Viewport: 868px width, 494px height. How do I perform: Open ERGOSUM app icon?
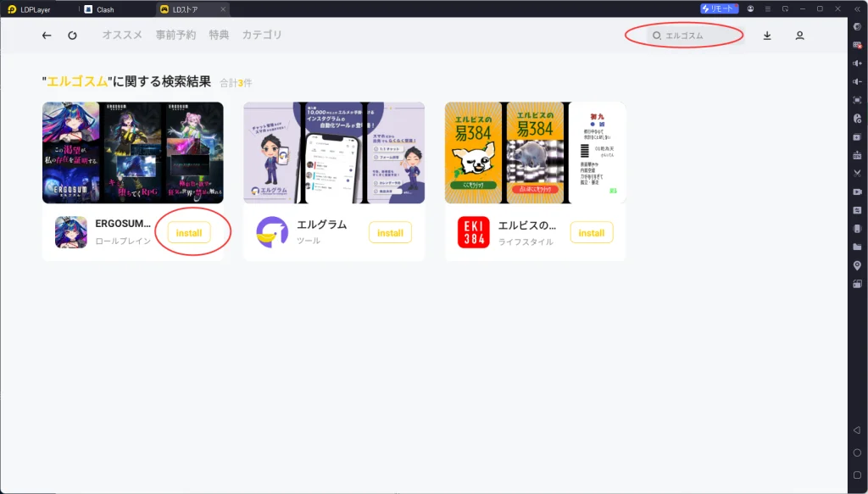pyautogui.click(x=71, y=232)
